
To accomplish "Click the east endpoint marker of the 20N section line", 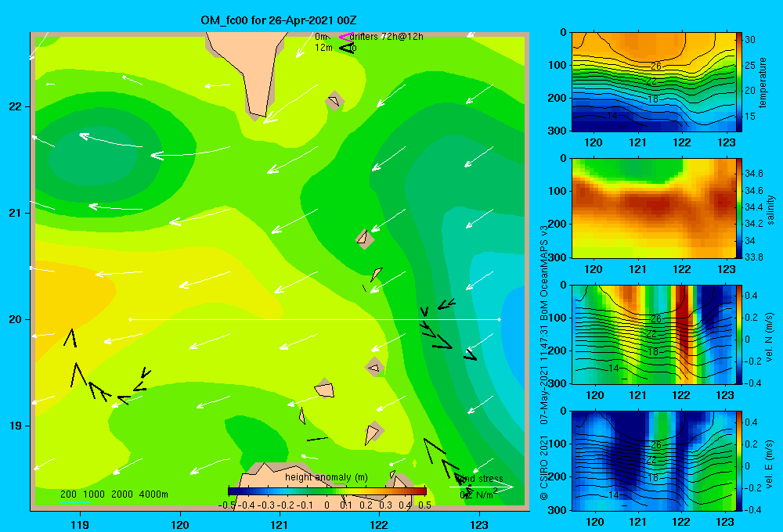I will pos(499,319).
